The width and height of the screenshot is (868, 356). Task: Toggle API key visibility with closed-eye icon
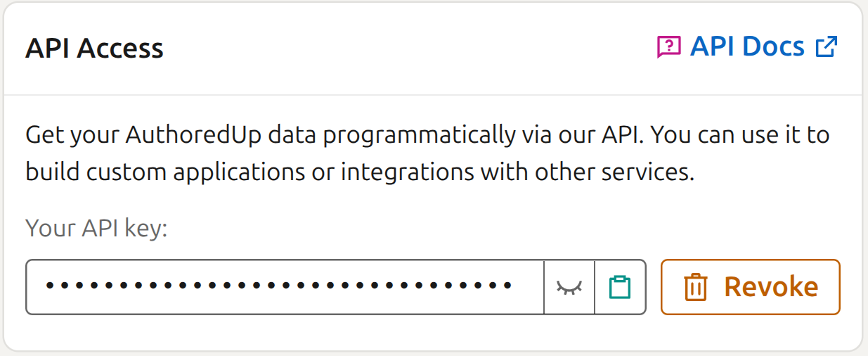point(569,287)
